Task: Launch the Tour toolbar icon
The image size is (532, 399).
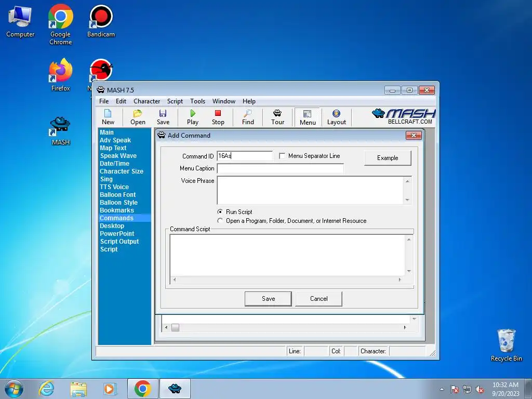Action: tap(277, 117)
